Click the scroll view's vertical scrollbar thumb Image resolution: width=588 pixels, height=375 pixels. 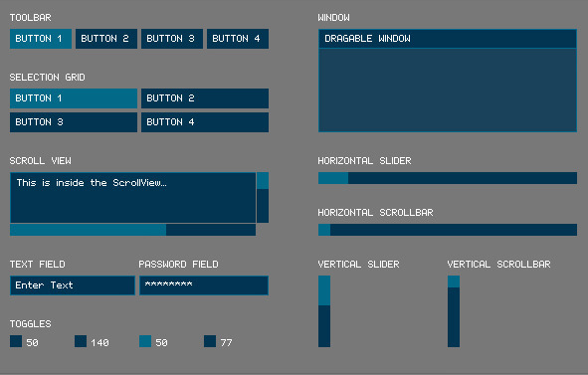(263, 181)
